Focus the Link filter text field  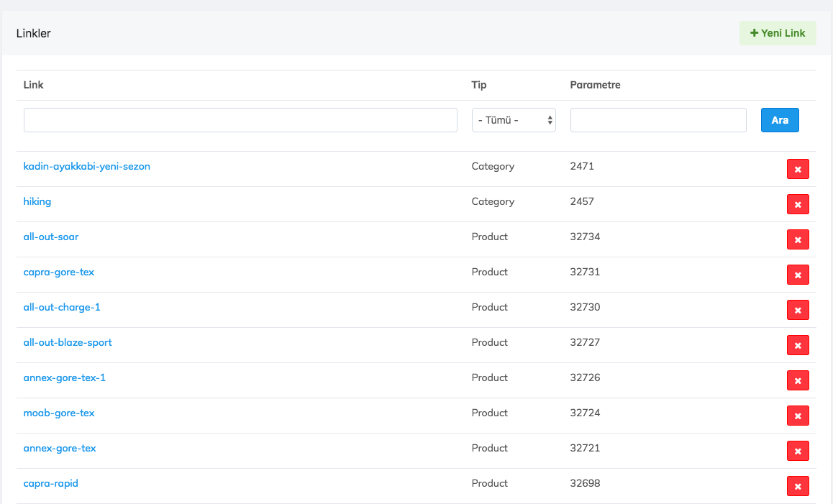pos(240,120)
